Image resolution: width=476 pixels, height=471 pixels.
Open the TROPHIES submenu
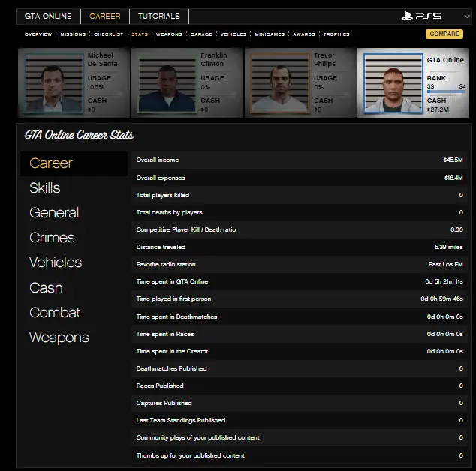point(336,34)
